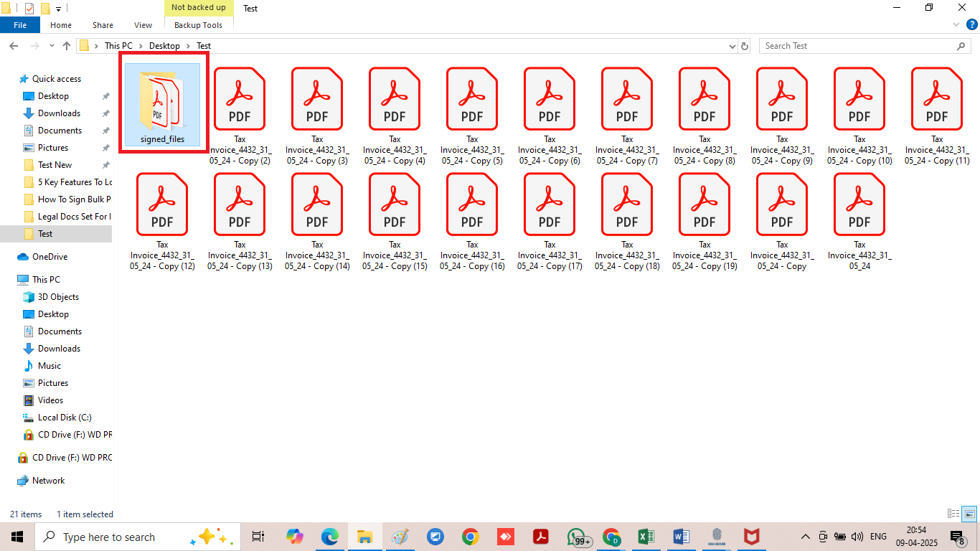Select Tax Invoice Copy (12) PDF file
The image size is (980, 551).
(x=162, y=222)
